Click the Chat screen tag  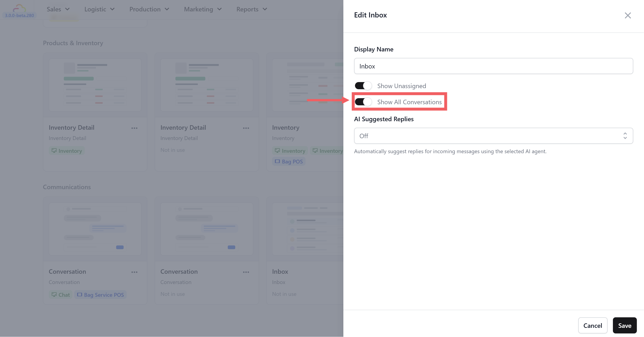[x=61, y=295]
